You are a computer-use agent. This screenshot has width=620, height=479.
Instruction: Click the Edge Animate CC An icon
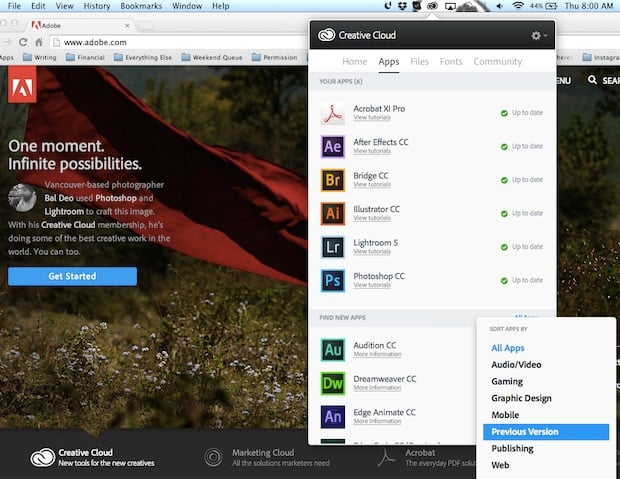(x=333, y=417)
